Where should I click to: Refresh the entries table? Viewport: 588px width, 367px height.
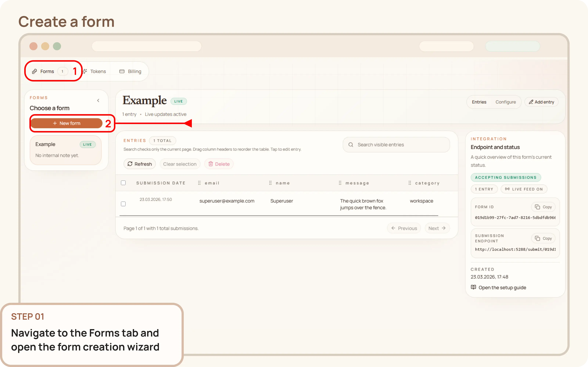click(x=139, y=164)
